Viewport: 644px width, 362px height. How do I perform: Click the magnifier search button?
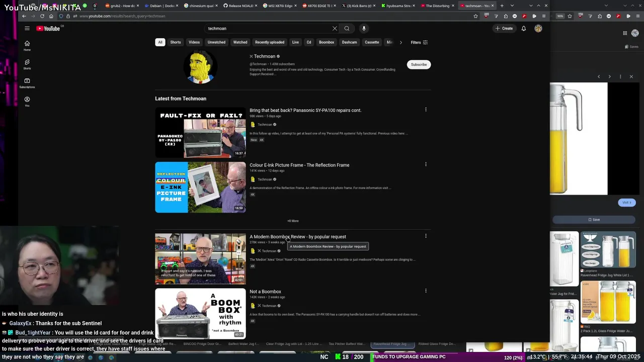(347, 29)
